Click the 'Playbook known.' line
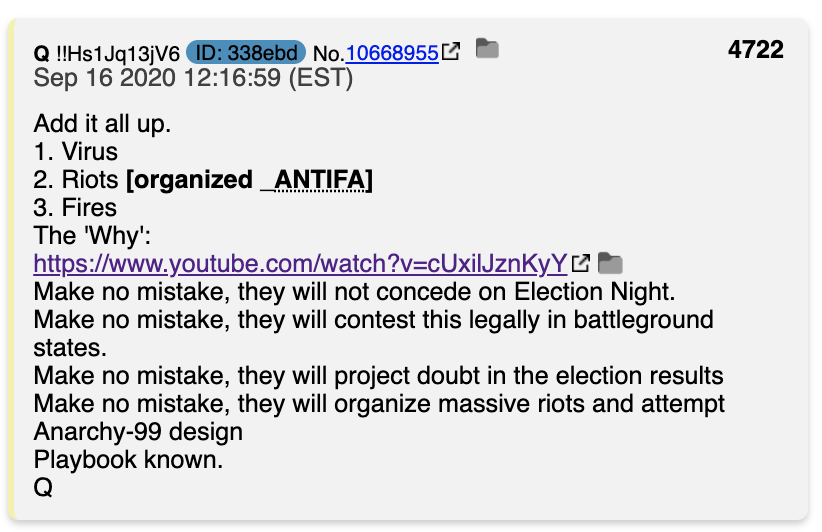The width and height of the screenshot is (822, 532). tap(128, 459)
